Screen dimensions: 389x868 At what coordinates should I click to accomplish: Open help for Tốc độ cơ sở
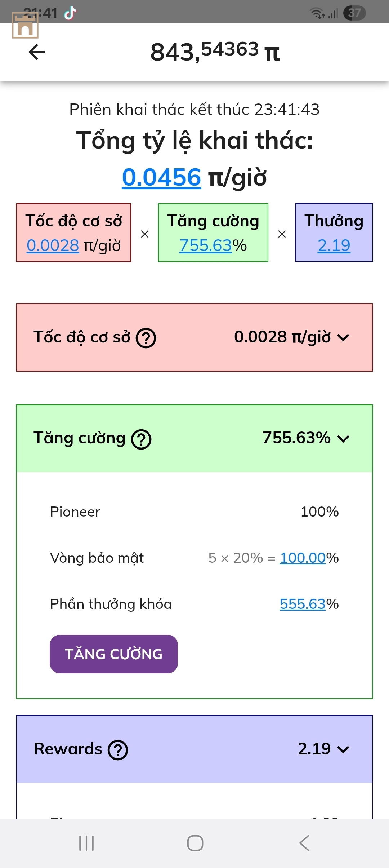click(x=146, y=338)
